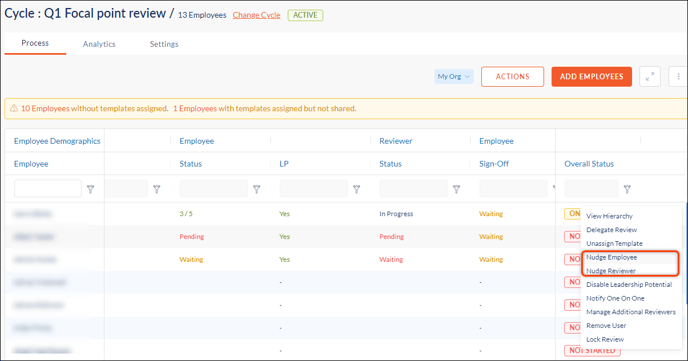688x361 pixels.
Task: Click the filter funnel for second blank column
Action: click(157, 189)
